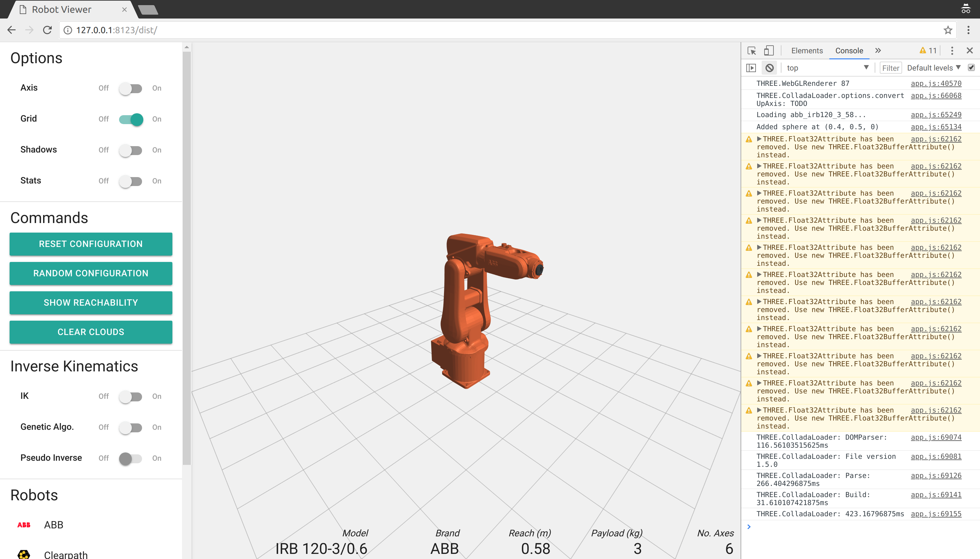The height and width of the screenshot is (559, 980).
Task: Toggle console group similar checkbox
Action: pos(971,68)
